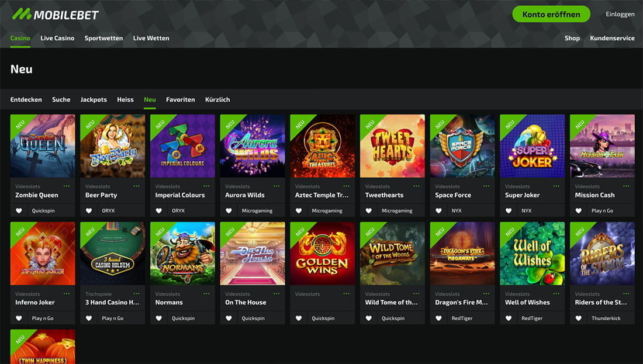Expand three-dot menu on Super Joker
This screenshot has height=364, width=643.
(556, 186)
